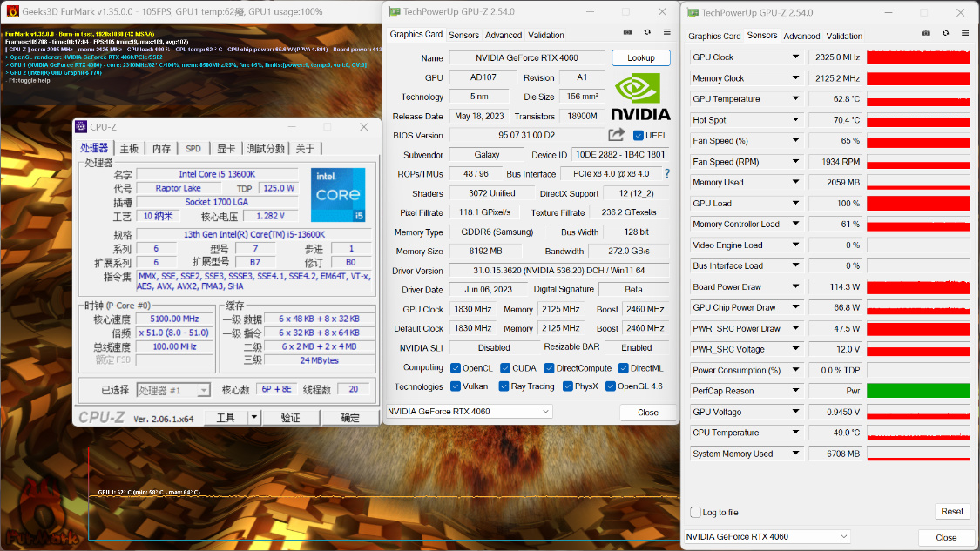Click the Intel Core i5 logo in CPU-Z
980x551 pixels.
tap(338, 194)
